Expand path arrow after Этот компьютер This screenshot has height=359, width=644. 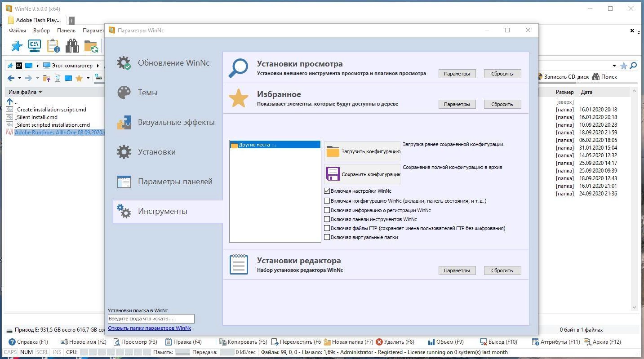tap(98, 66)
